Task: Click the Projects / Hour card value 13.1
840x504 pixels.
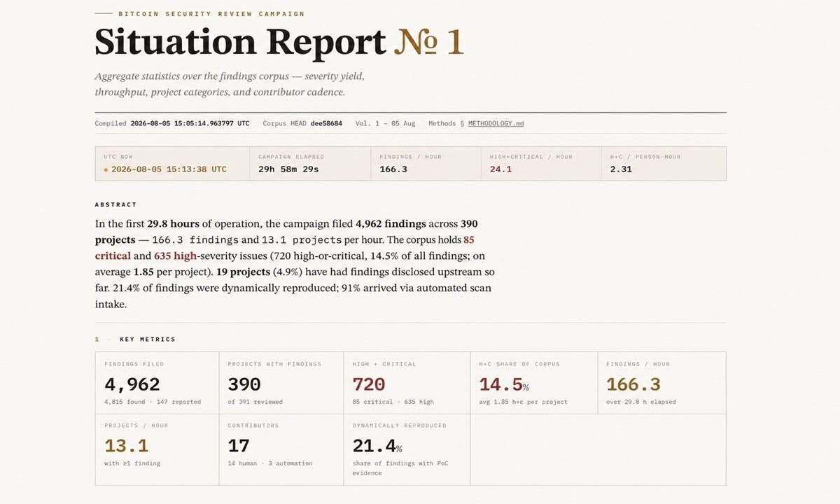Action: pos(126,446)
